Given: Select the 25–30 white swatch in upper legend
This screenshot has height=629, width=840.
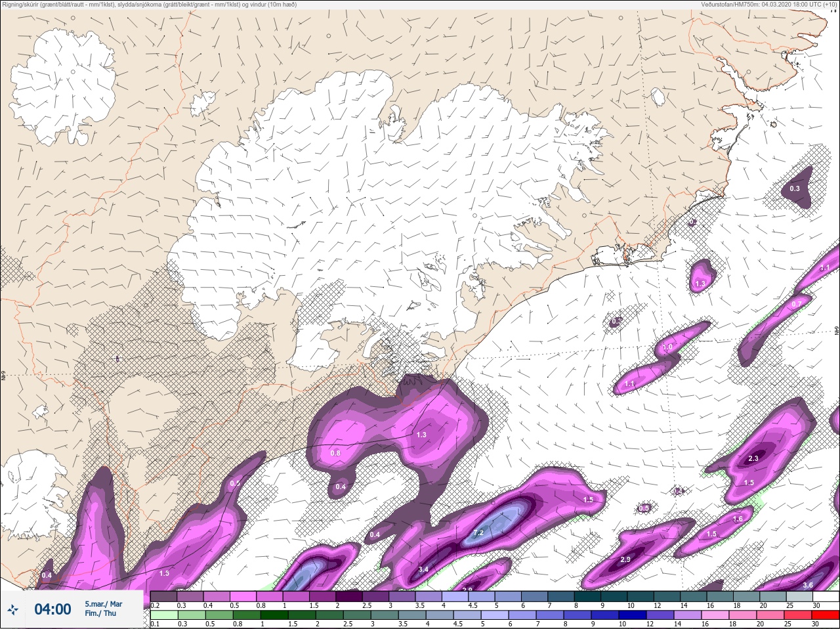Looking at the screenshot, I should click(825, 597).
